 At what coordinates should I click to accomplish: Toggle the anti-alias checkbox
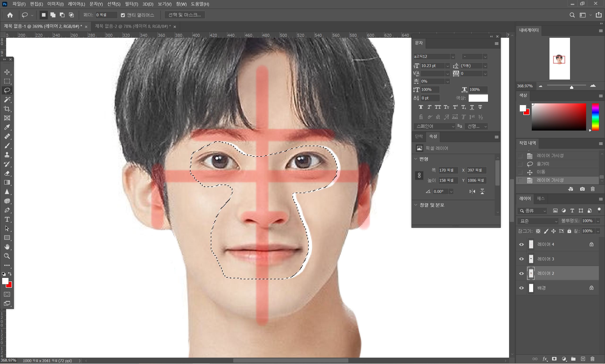click(x=123, y=15)
